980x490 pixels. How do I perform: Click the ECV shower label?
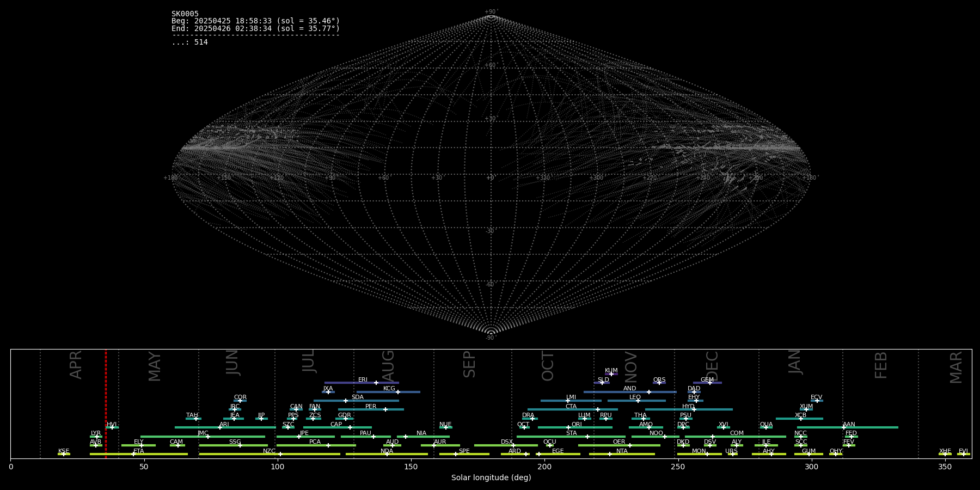(816, 397)
